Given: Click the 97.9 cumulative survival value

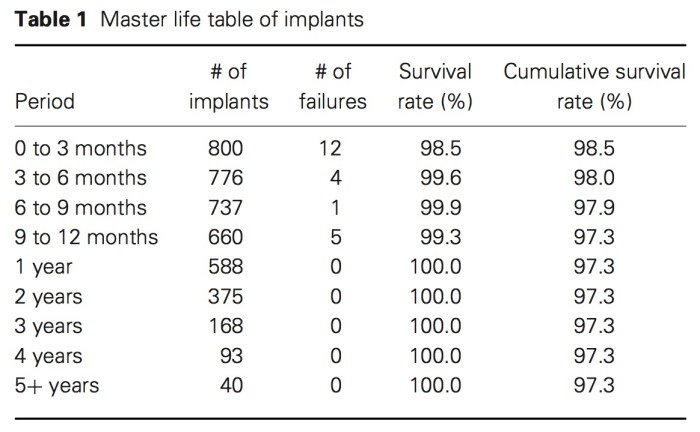Looking at the screenshot, I should click(x=594, y=208).
